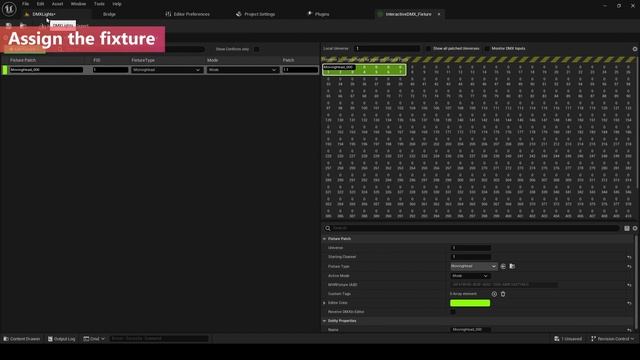Open the Active Mode dropdown
This screenshot has height=360, width=640.
coord(470,276)
